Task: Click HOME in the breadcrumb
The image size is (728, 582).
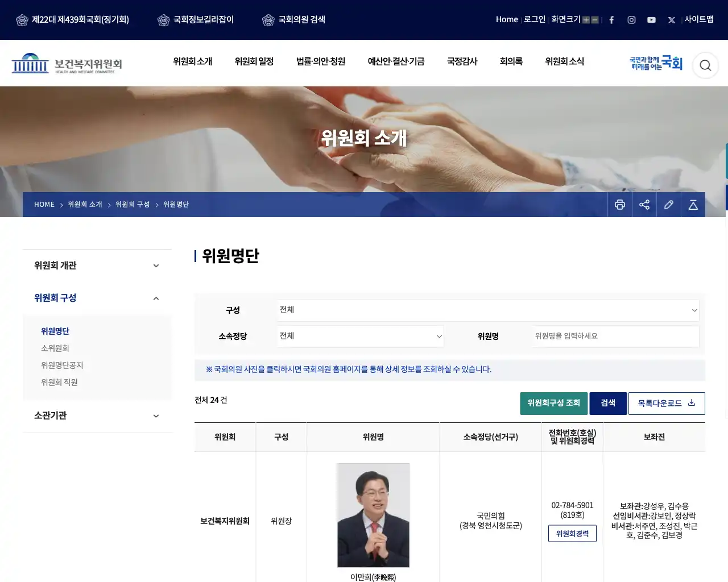Action: [x=44, y=205]
